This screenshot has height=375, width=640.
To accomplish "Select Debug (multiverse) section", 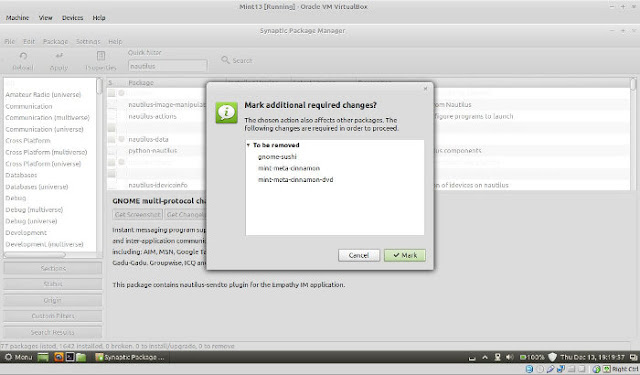I will click(34, 210).
